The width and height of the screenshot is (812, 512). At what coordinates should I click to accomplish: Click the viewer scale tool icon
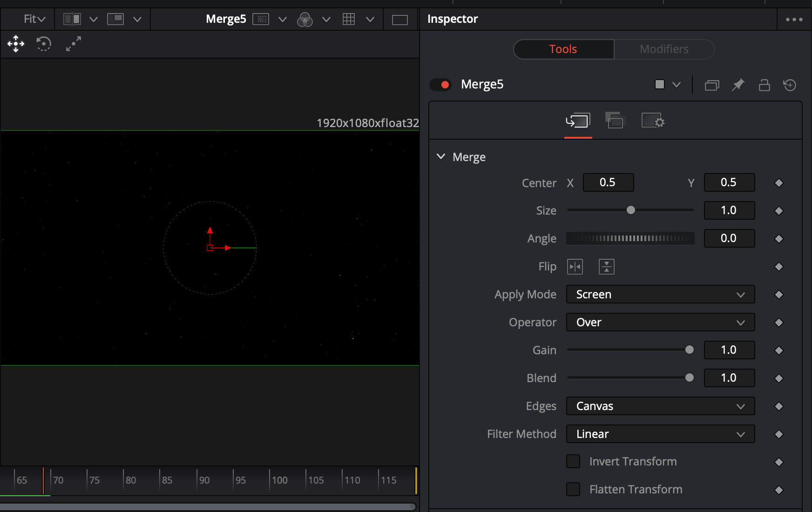pos(73,44)
